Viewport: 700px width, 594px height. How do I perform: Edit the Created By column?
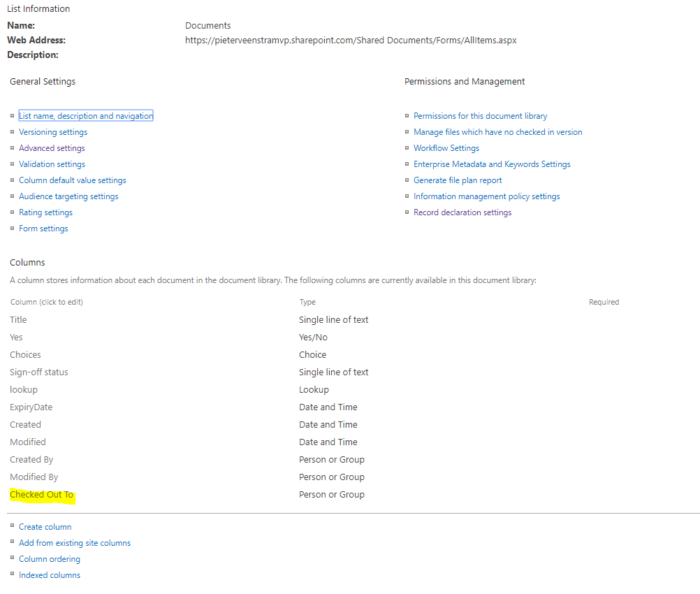click(x=31, y=460)
